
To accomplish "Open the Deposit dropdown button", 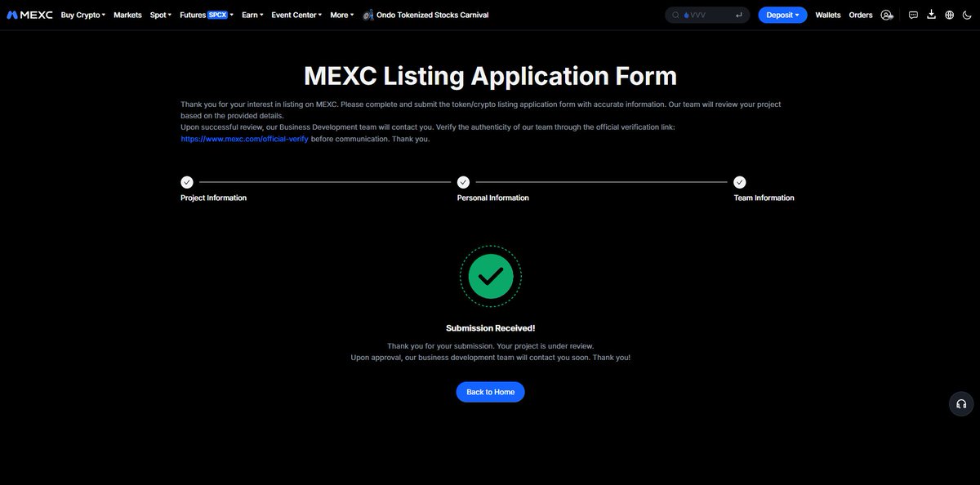I will click(x=782, y=15).
